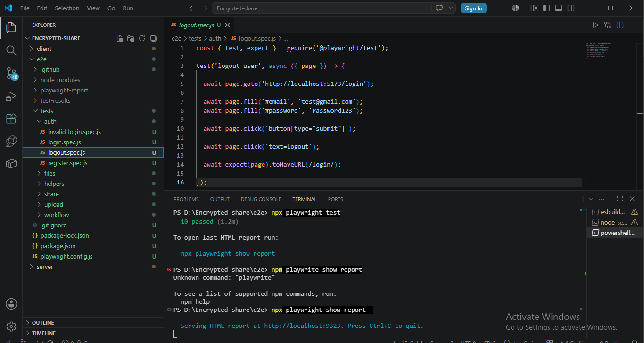Click the code minimap preview

(x=598, y=50)
